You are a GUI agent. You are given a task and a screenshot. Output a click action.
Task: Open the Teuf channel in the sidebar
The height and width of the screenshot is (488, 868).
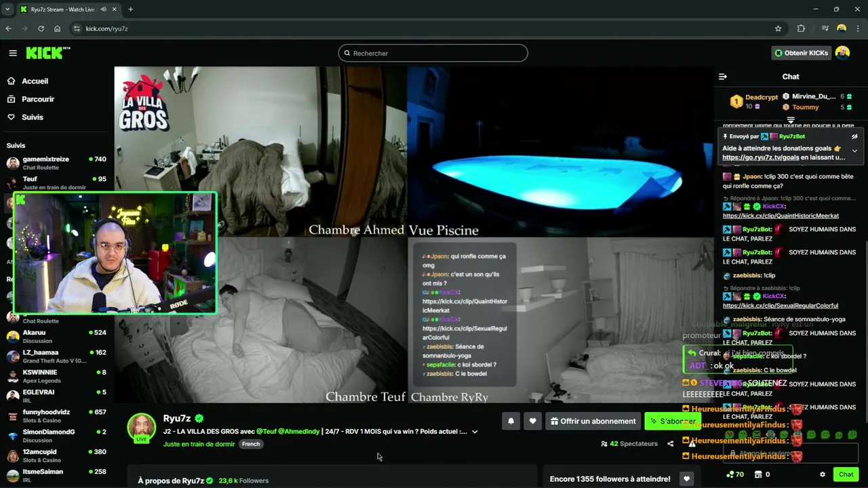coord(56,183)
